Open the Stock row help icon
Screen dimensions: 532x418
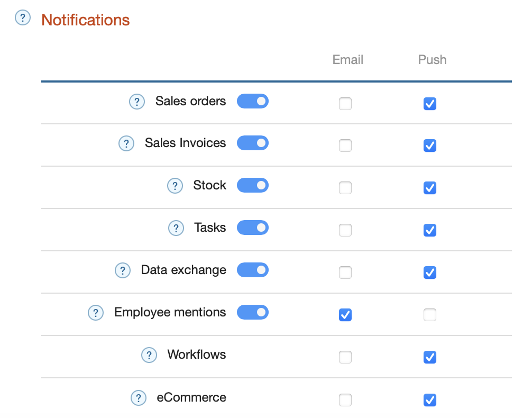175,186
